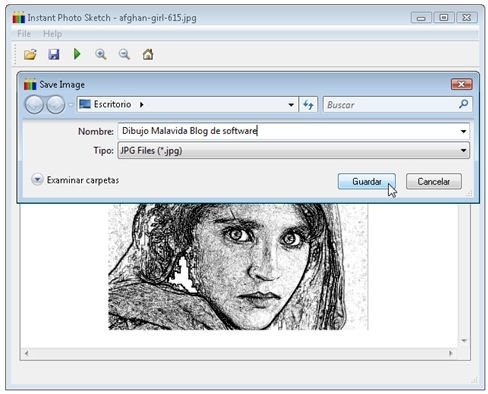Minimize the Instant Photo Sketch window
488x394 pixels.
pos(421,18)
